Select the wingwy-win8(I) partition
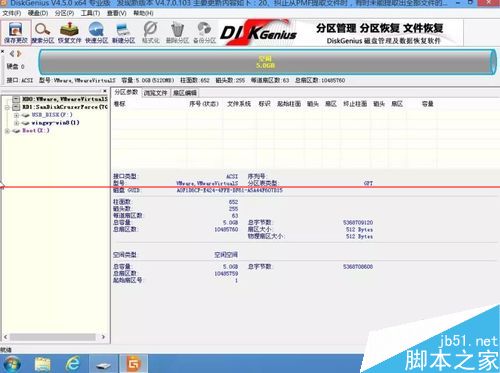The image size is (500, 373). pyautogui.click(x=55, y=123)
